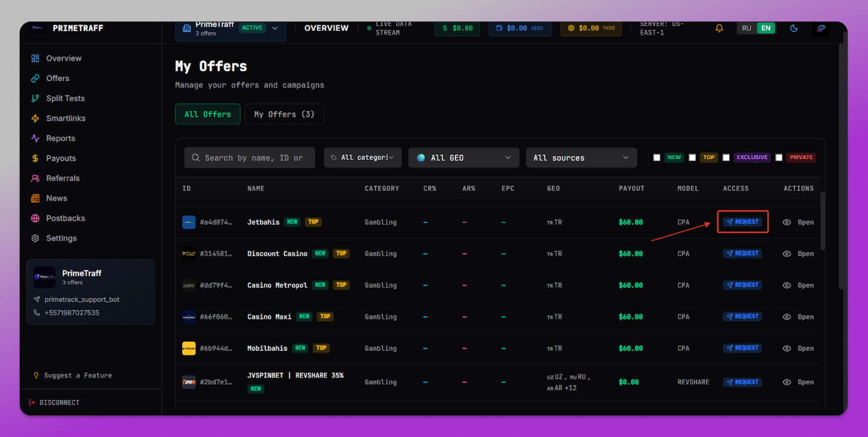Toggle dark mode moon icon
The height and width of the screenshot is (437, 868).
click(794, 28)
